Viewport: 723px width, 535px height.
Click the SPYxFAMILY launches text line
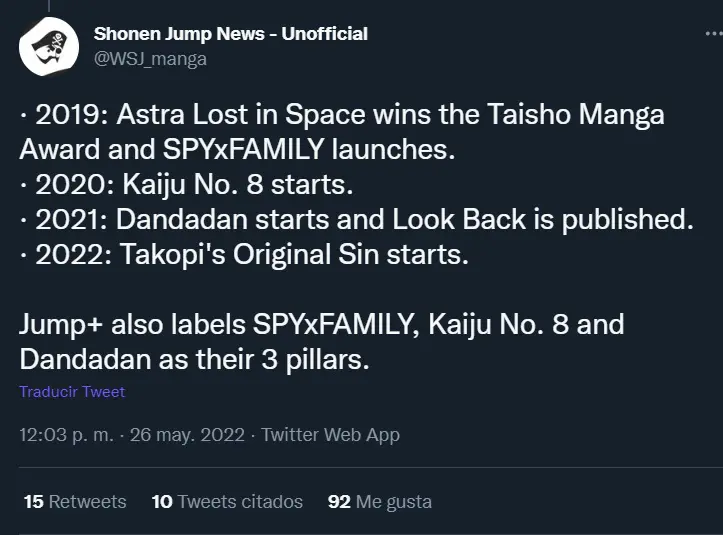tap(237, 149)
